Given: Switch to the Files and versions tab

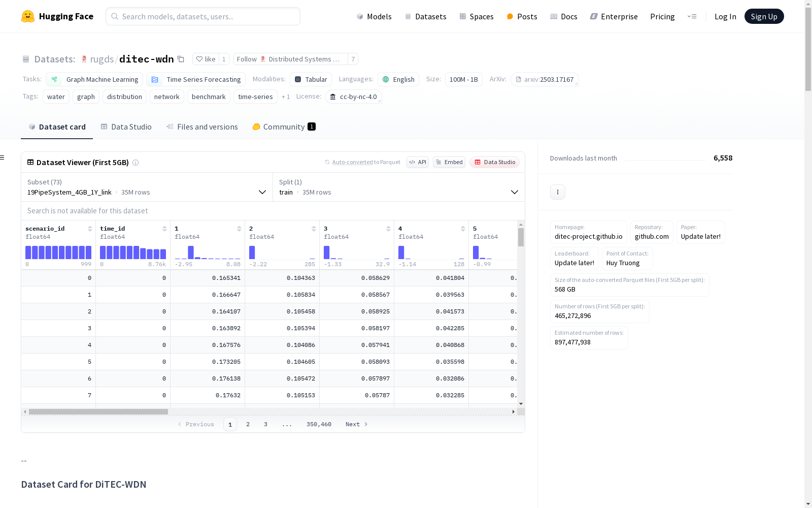Looking at the screenshot, I should pyautogui.click(x=202, y=127).
